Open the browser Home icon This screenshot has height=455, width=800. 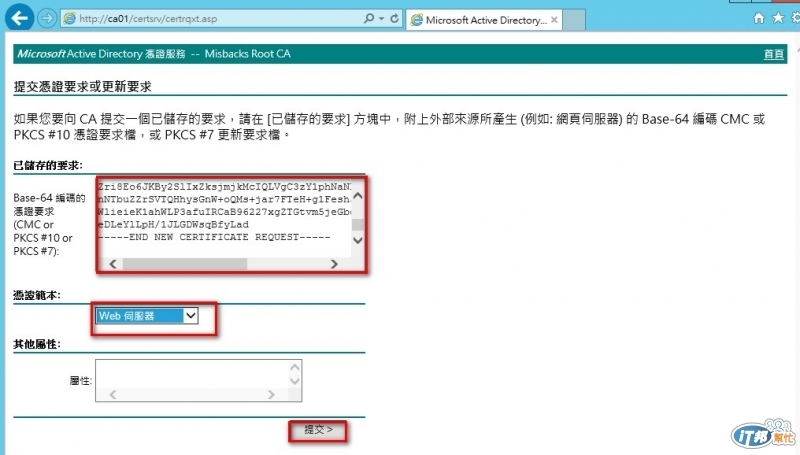coord(759,18)
